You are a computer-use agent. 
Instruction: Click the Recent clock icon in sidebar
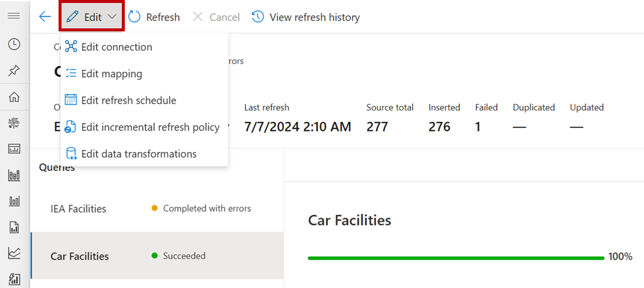click(x=14, y=44)
